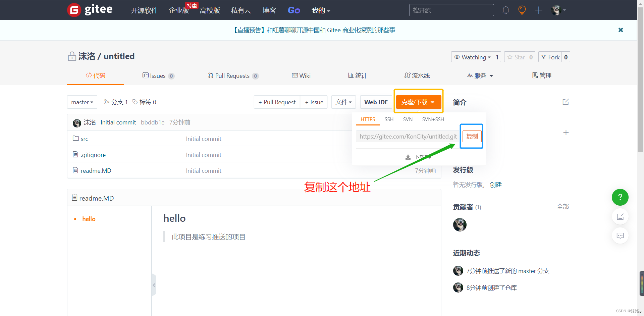This screenshot has width=644, height=316.
Task: Open 高校版 in top navigation
Action: [x=210, y=10]
